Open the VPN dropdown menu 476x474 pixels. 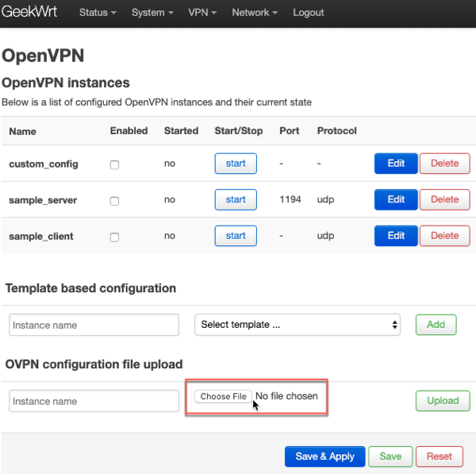[202, 13]
